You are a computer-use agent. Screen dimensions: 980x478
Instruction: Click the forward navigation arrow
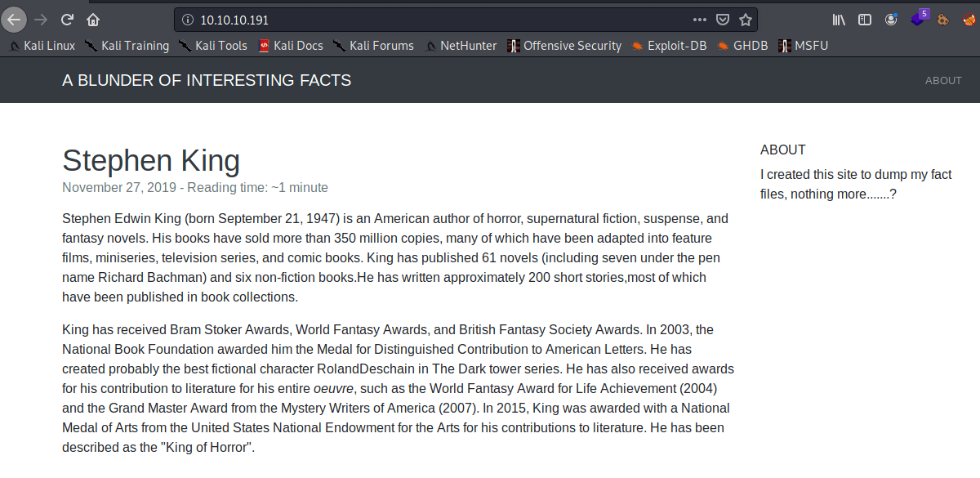pos(41,20)
